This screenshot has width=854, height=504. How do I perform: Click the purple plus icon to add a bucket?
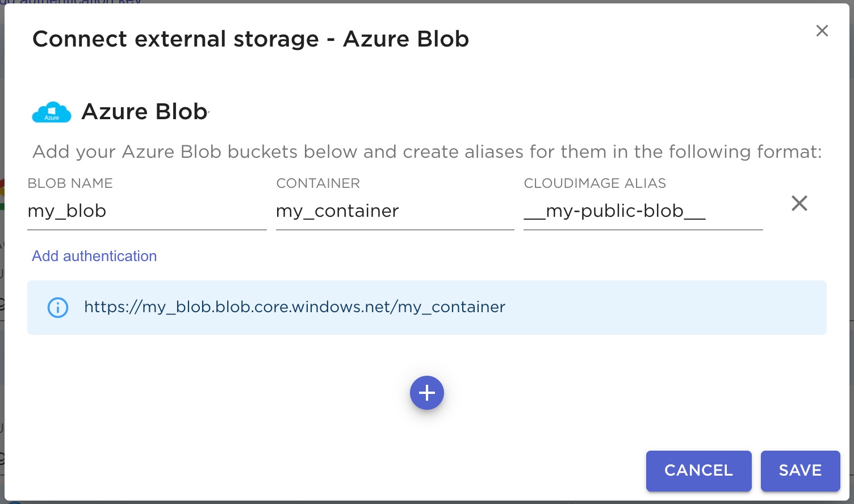426,392
